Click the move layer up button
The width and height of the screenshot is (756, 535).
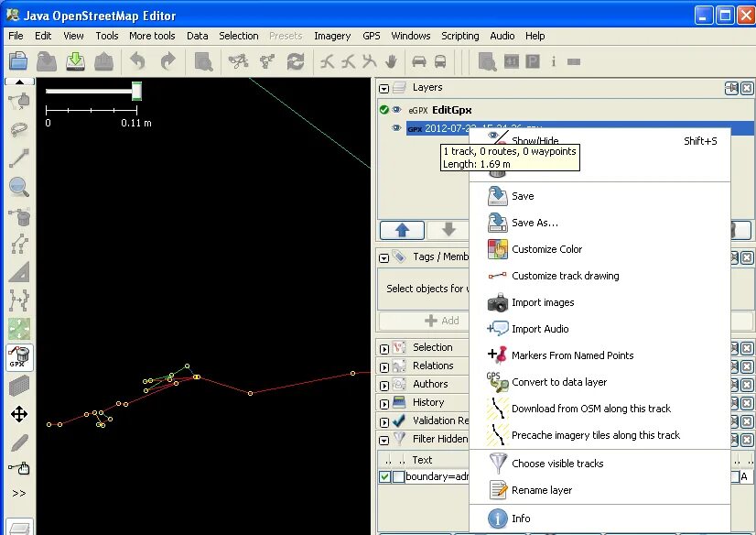pos(402,230)
